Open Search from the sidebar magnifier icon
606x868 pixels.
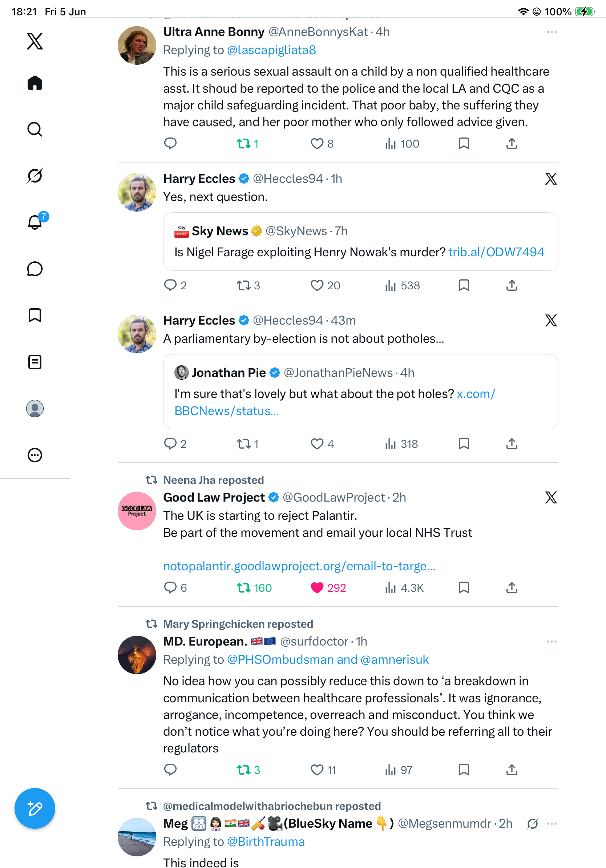pos(35,129)
